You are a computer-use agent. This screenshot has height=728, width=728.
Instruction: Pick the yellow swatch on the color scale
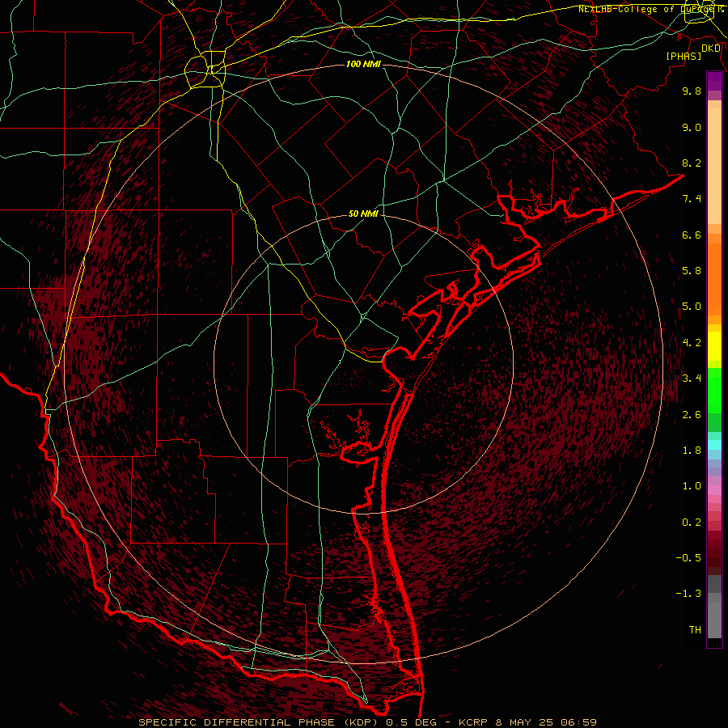click(x=714, y=346)
